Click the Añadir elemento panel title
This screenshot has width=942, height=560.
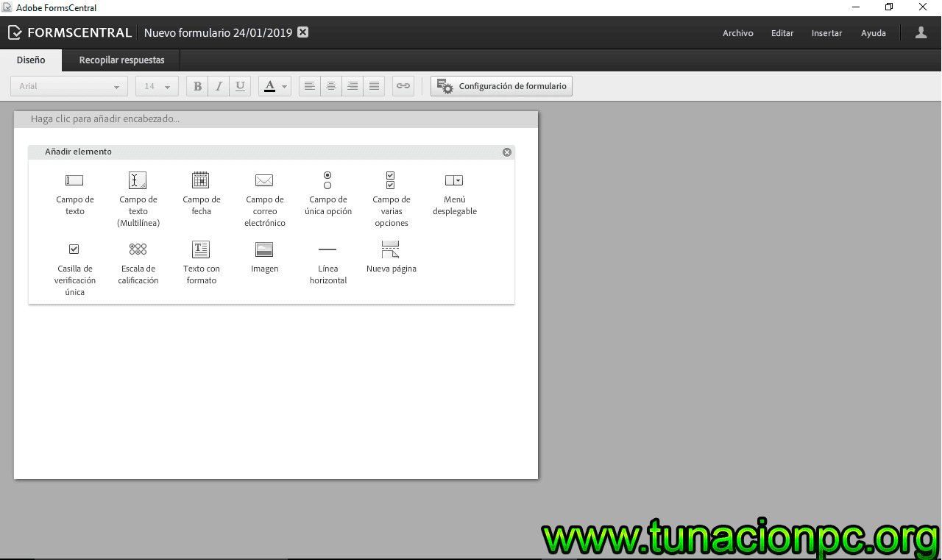[78, 152]
